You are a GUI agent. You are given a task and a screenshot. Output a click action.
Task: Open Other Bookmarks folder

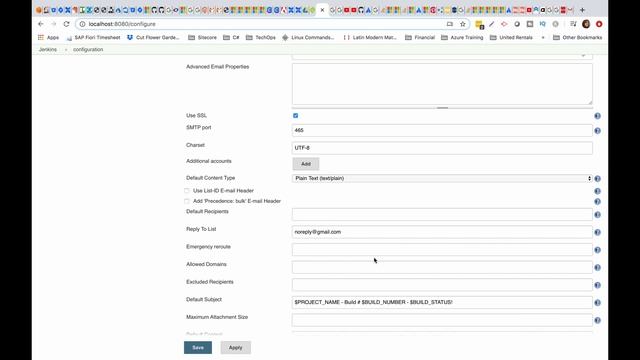tap(578, 37)
